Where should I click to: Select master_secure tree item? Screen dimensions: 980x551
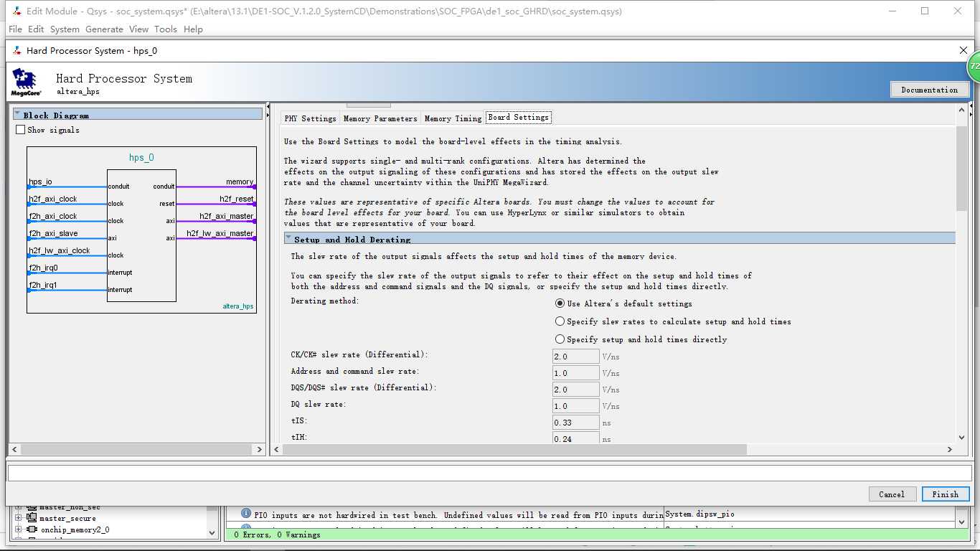[67, 518]
